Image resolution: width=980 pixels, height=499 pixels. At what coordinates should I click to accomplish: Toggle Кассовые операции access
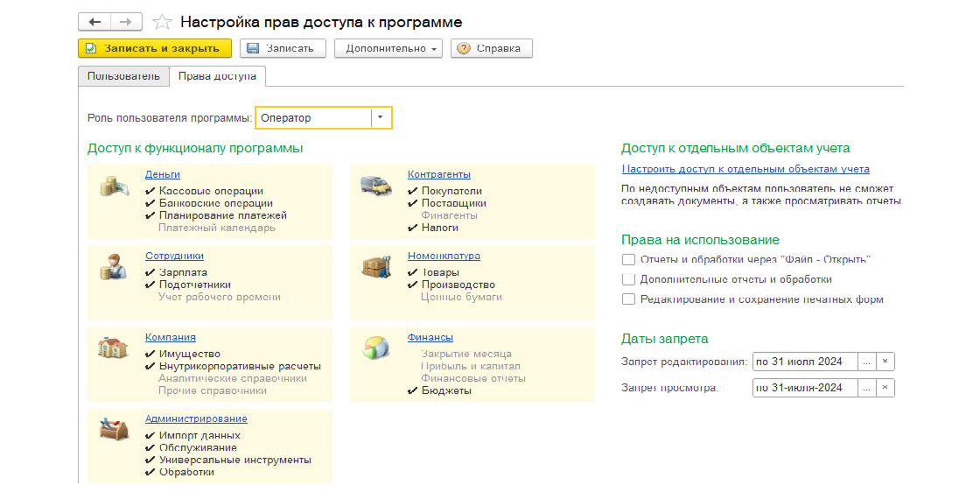[x=204, y=191]
